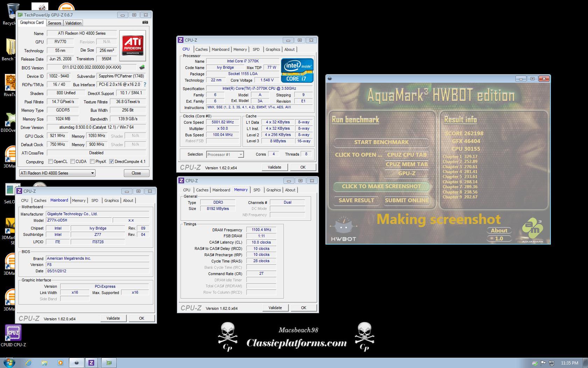Viewport: 588px width, 368px height.
Task: Click the CAS# Latency 10.0 clocks value
Action: [261, 243]
